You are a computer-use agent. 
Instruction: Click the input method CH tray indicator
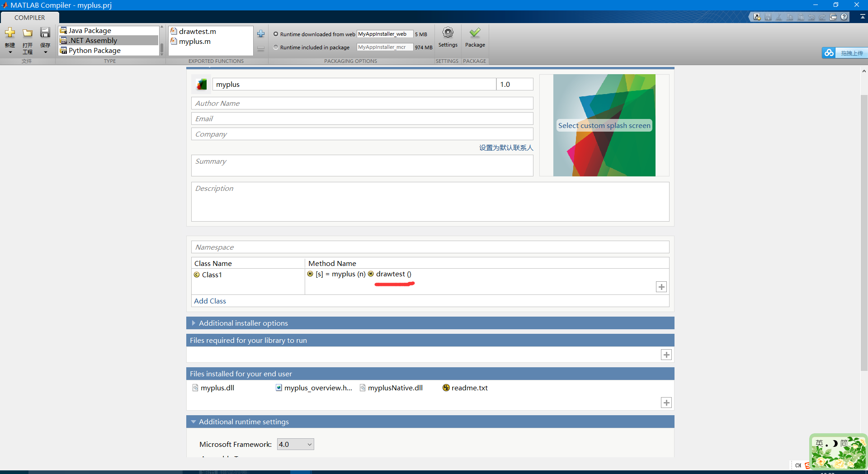pyautogui.click(x=798, y=465)
